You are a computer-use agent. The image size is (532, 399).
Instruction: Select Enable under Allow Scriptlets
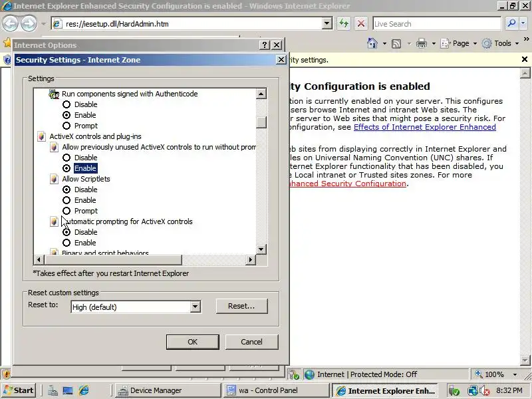[x=66, y=200]
